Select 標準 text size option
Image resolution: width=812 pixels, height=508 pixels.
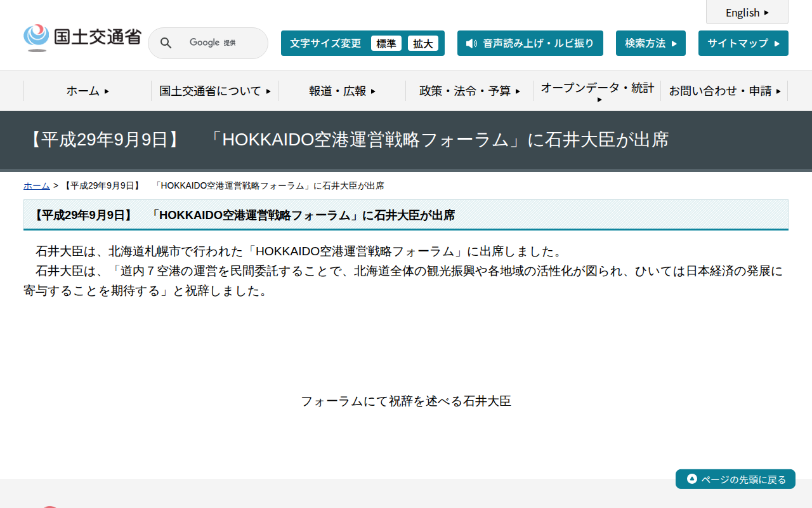point(386,43)
